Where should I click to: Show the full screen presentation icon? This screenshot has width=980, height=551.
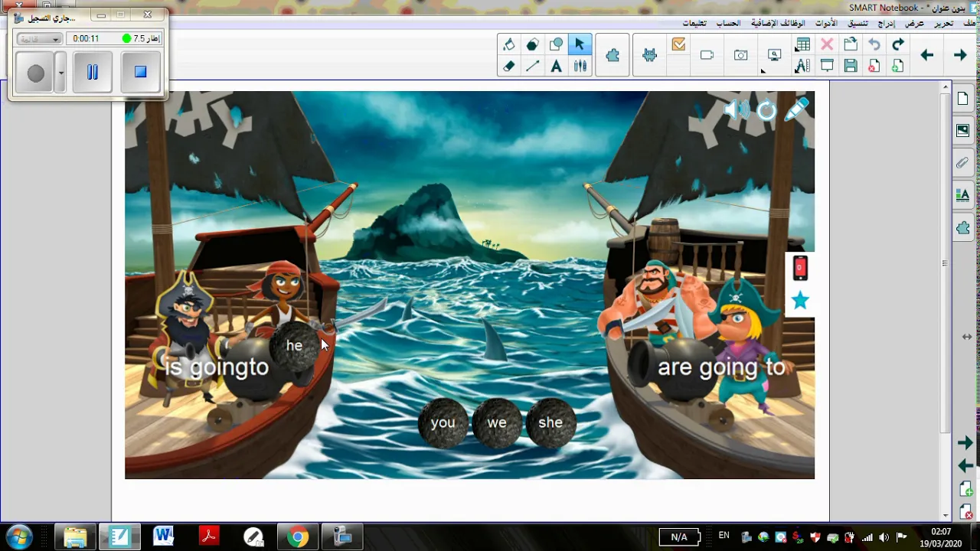827,67
